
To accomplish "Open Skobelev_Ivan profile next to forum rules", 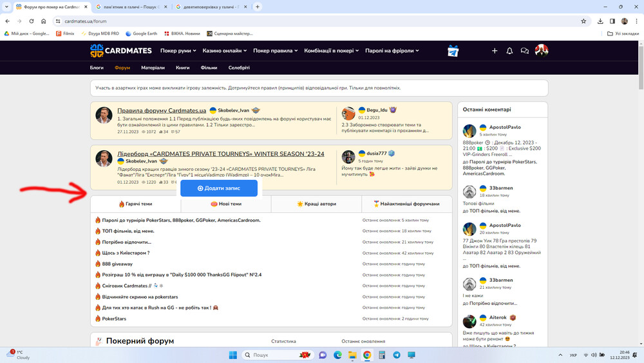I will [233, 110].
